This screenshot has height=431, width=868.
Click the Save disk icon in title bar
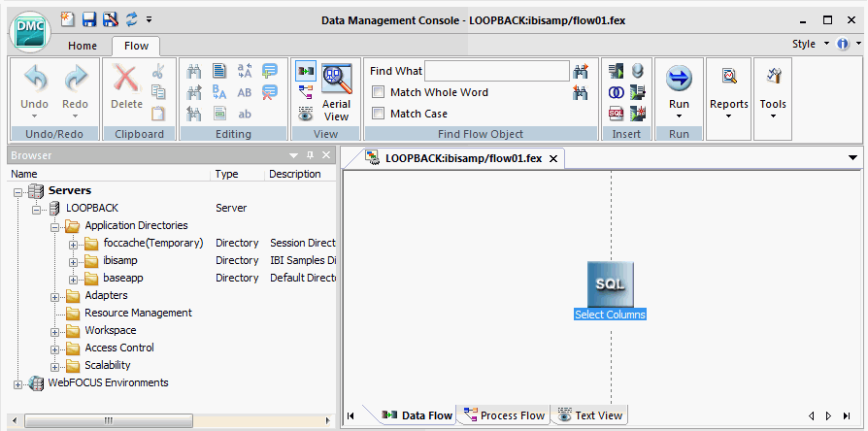point(89,20)
